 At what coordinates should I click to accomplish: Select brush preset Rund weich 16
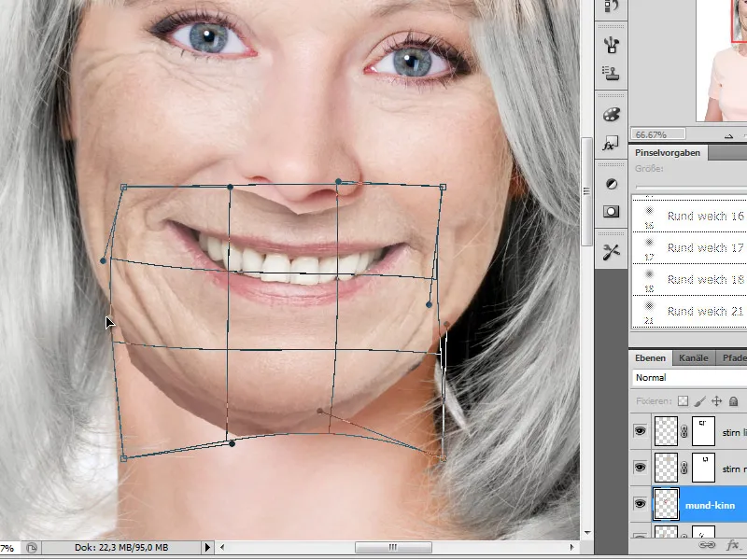[x=689, y=217]
